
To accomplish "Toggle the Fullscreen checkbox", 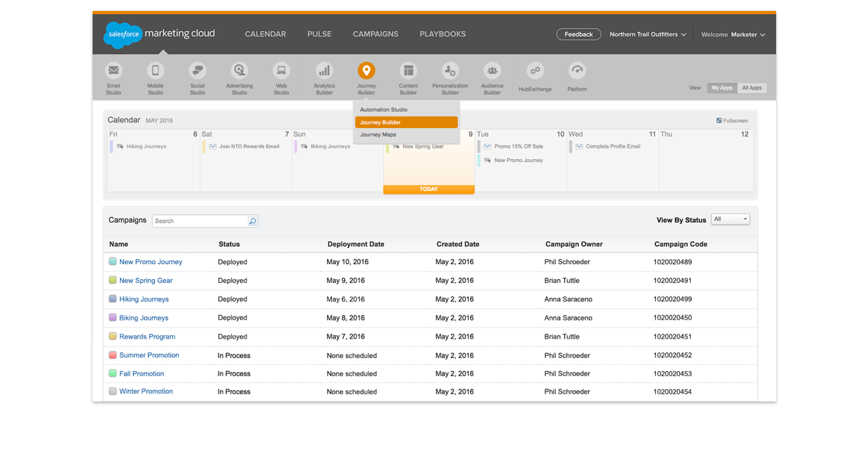I will click(718, 121).
